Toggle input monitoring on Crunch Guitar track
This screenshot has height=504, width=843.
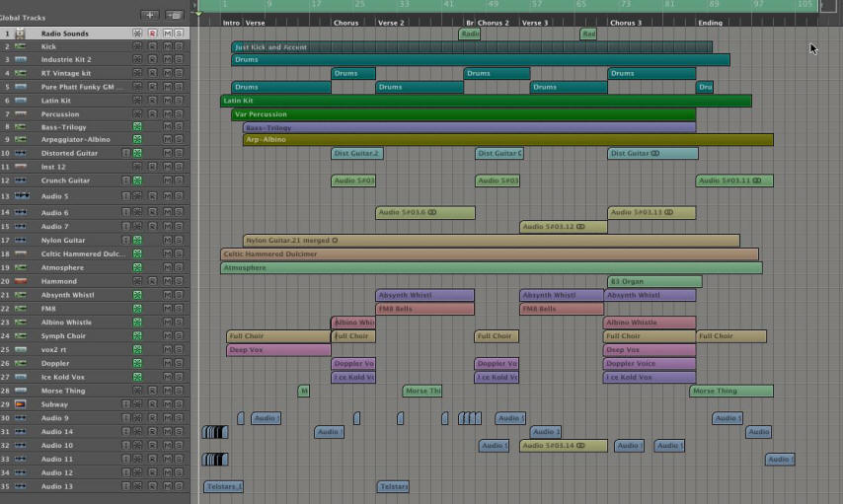click(x=125, y=180)
